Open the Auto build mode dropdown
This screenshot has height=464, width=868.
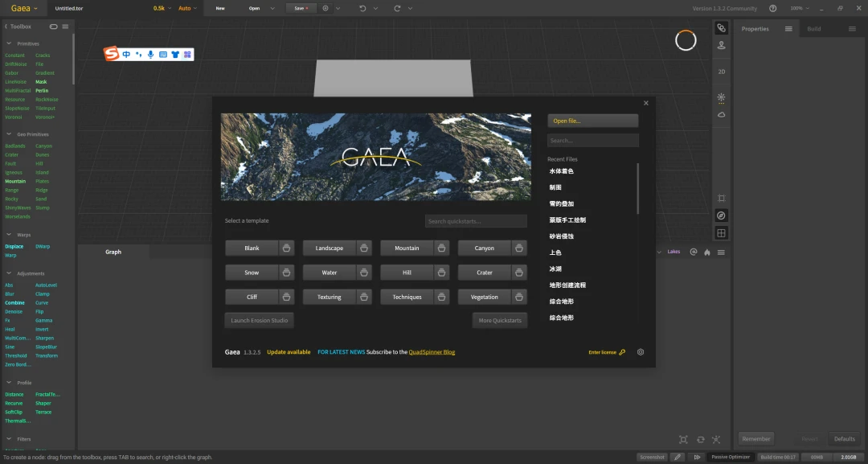(187, 8)
